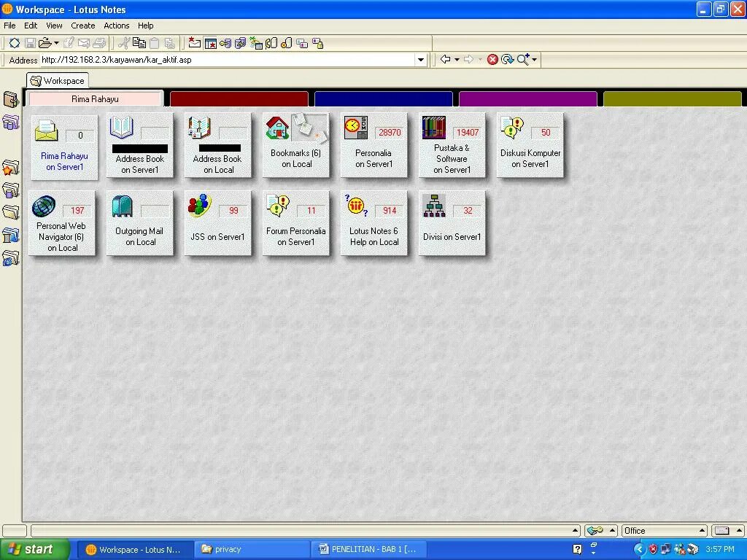This screenshot has height=560, width=747.
Task: Click the Stop navigation button
Action: [x=492, y=59]
